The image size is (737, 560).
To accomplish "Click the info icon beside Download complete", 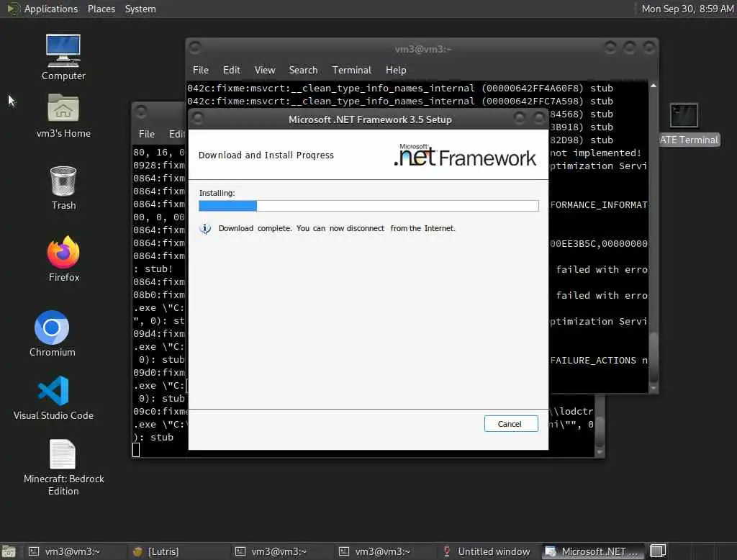I will click(205, 228).
